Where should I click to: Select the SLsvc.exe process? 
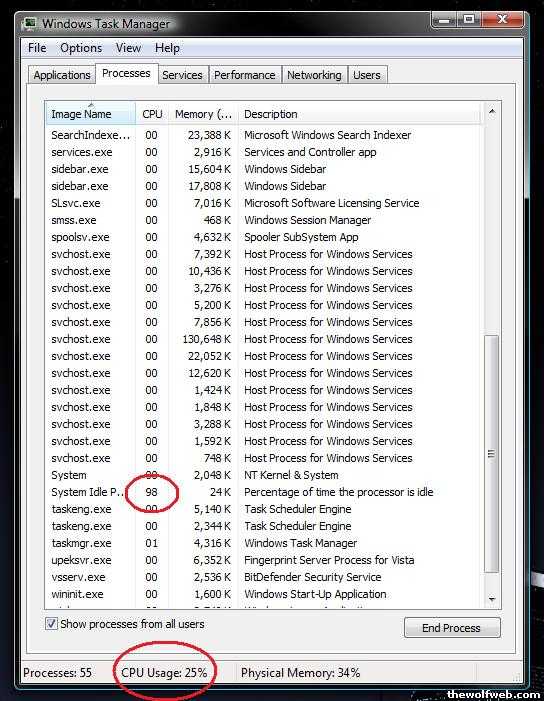[x=264, y=203]
